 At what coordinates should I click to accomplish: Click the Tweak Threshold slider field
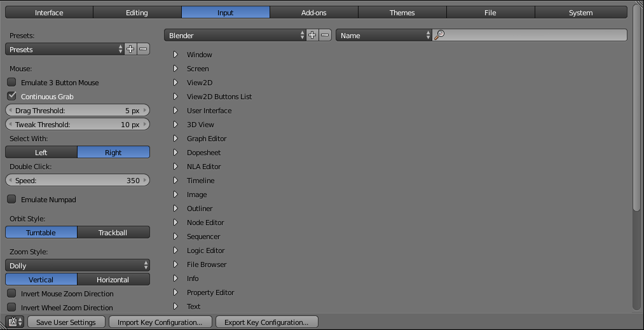pyautogui.click(x=78, y=125)
